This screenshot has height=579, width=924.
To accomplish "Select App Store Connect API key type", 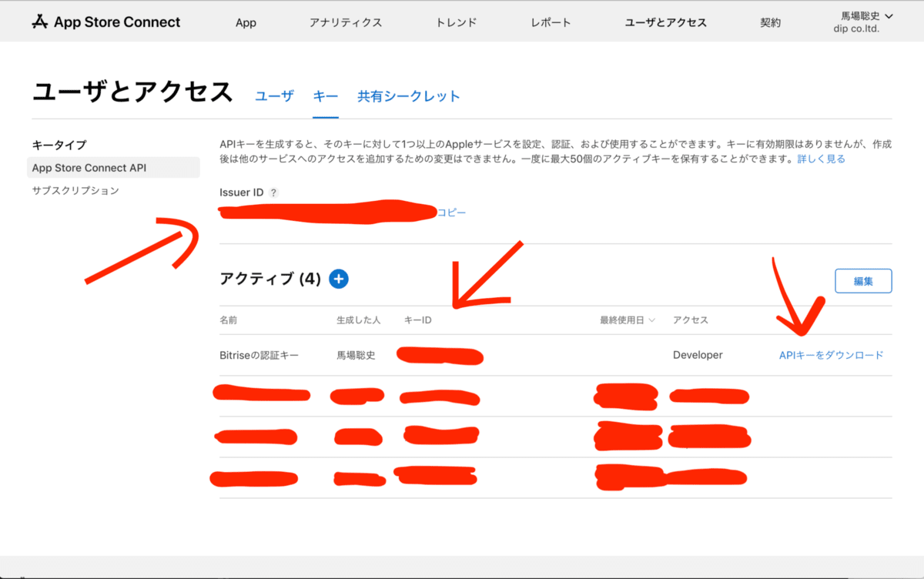I will 113,167.
